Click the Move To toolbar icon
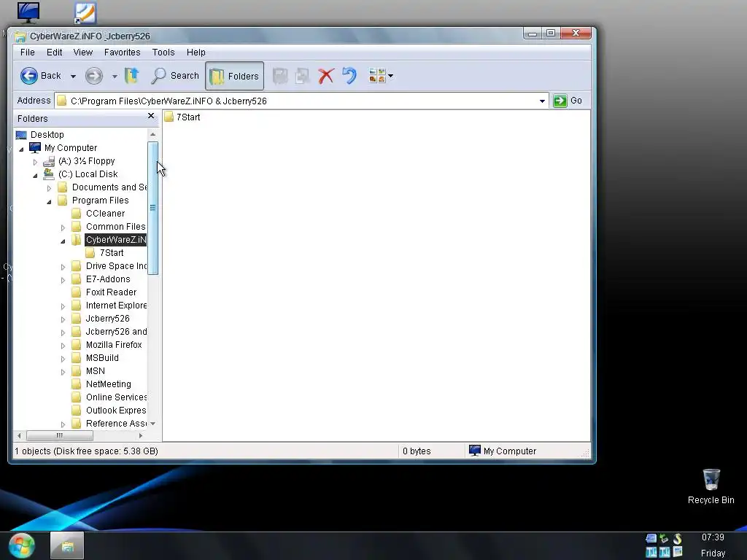Screen dimensions: 747x560 pos(280,76)
